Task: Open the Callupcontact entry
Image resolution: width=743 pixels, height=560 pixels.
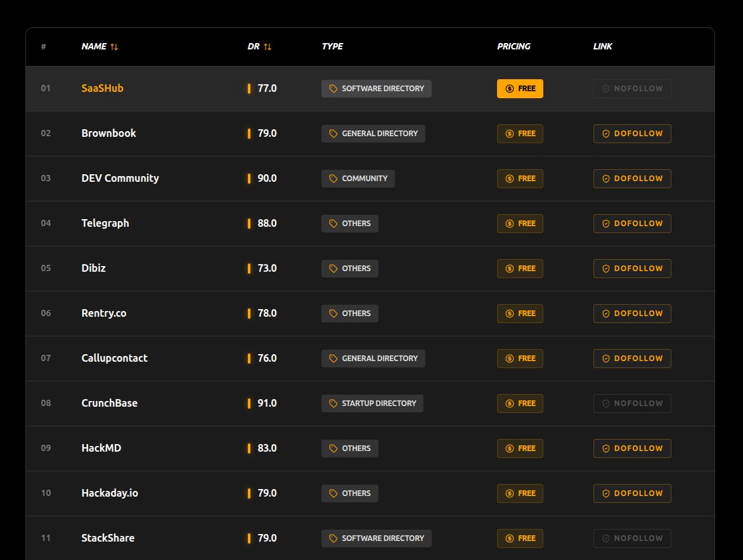Action: [114, 358]
